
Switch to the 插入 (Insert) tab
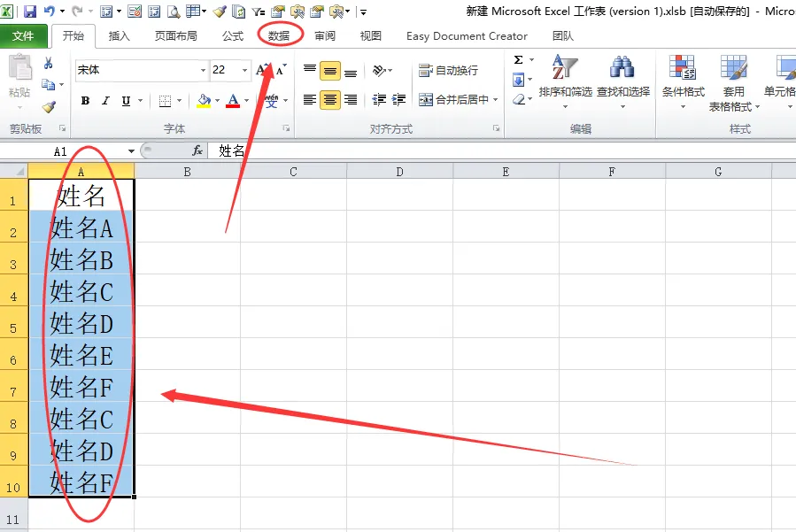(x=120, y=36)
